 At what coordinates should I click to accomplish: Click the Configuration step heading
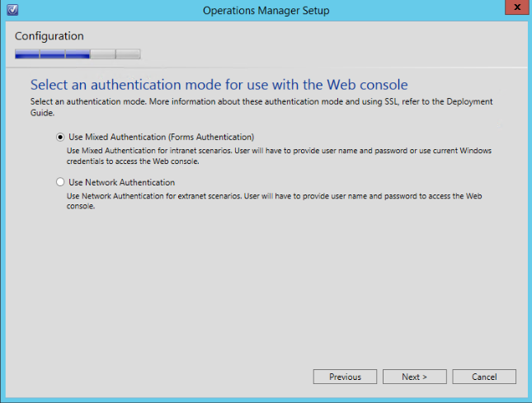click(49, 36)
